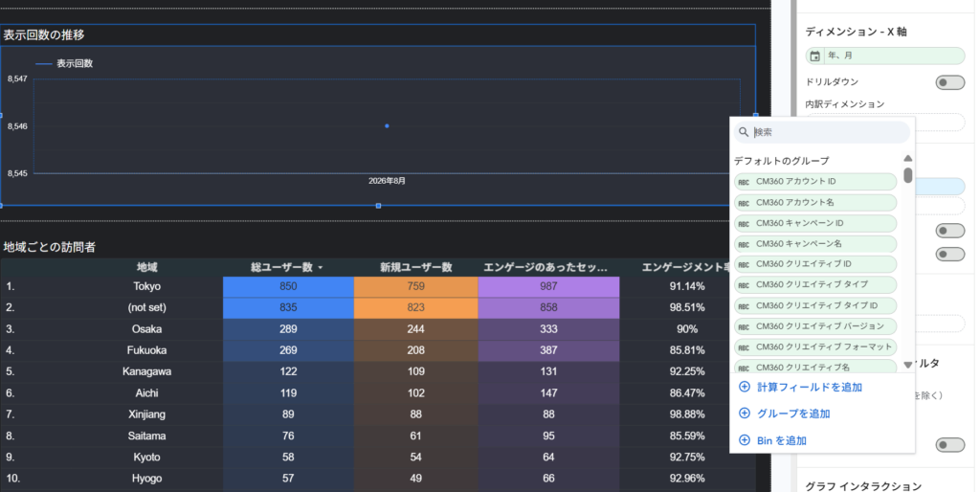Click ABC type icon of CM360 クリエイティブ バージョン
980x492 pixels.
pos(744,327)
